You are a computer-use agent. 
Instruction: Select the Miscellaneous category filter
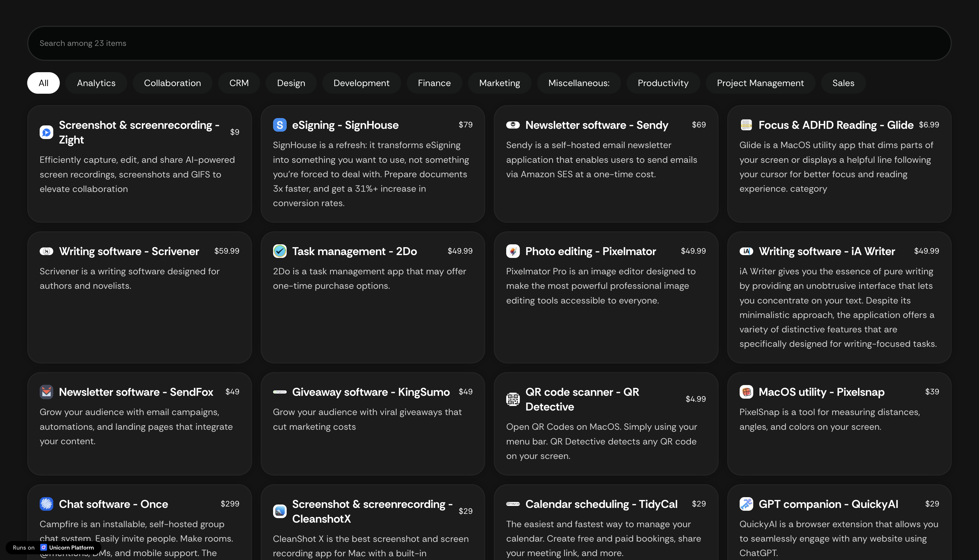pos(579,83)
